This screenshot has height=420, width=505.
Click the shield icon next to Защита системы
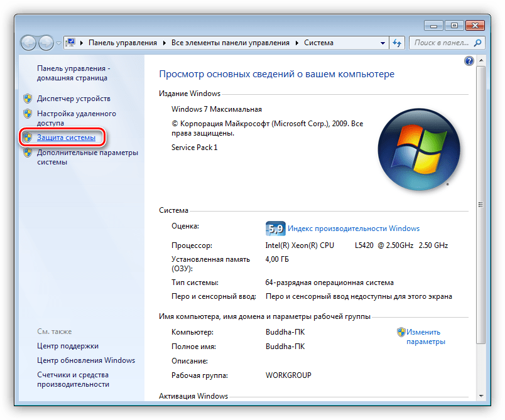tap(28, 137)
